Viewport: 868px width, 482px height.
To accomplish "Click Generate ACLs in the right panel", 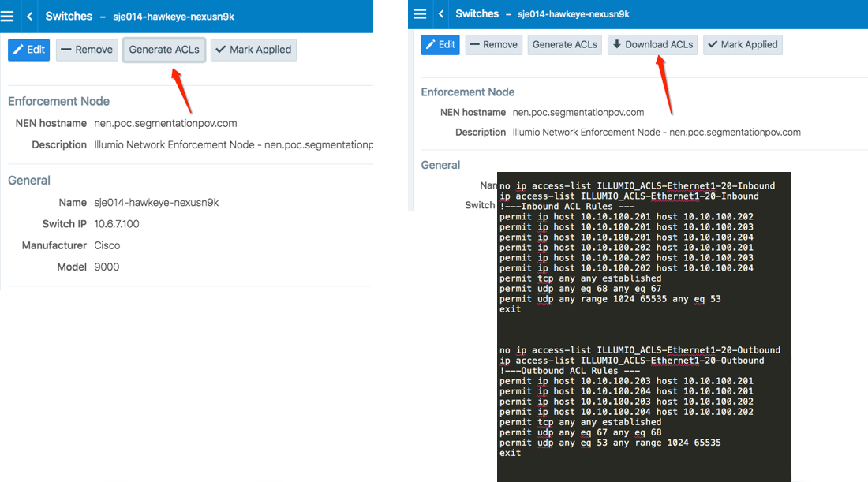I will coord(564,45).
